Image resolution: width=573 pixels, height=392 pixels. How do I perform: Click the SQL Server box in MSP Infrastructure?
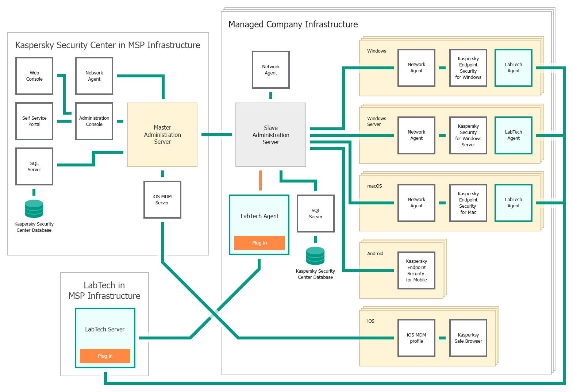34,166
